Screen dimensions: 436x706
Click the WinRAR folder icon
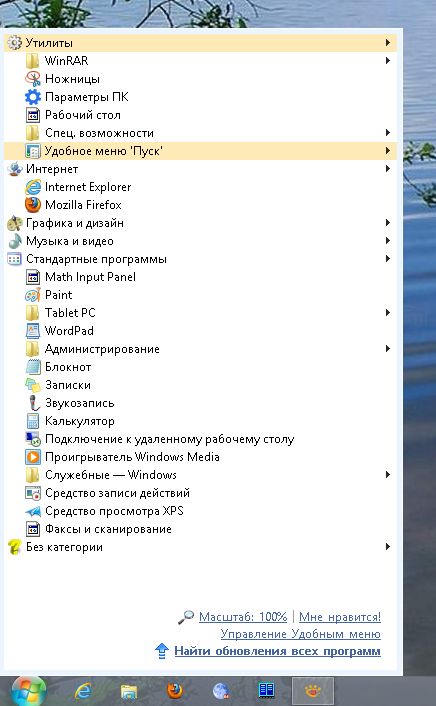tap(32, 61)
